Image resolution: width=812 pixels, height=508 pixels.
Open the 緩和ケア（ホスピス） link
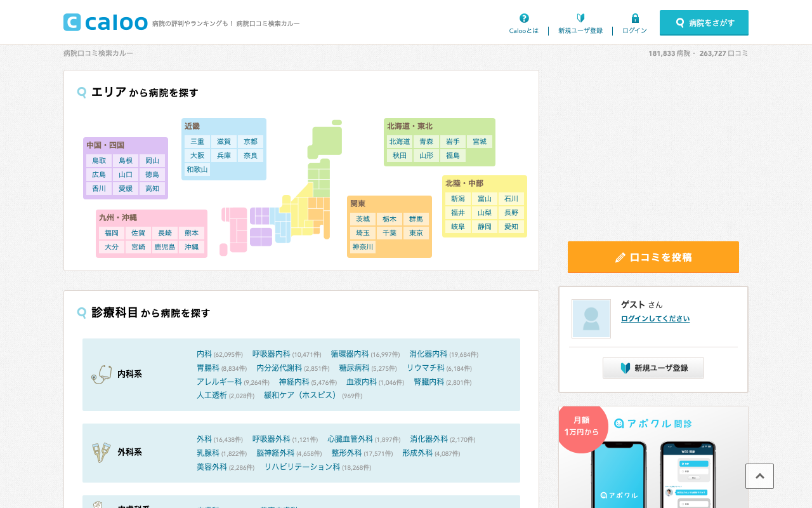pos(302,395)
